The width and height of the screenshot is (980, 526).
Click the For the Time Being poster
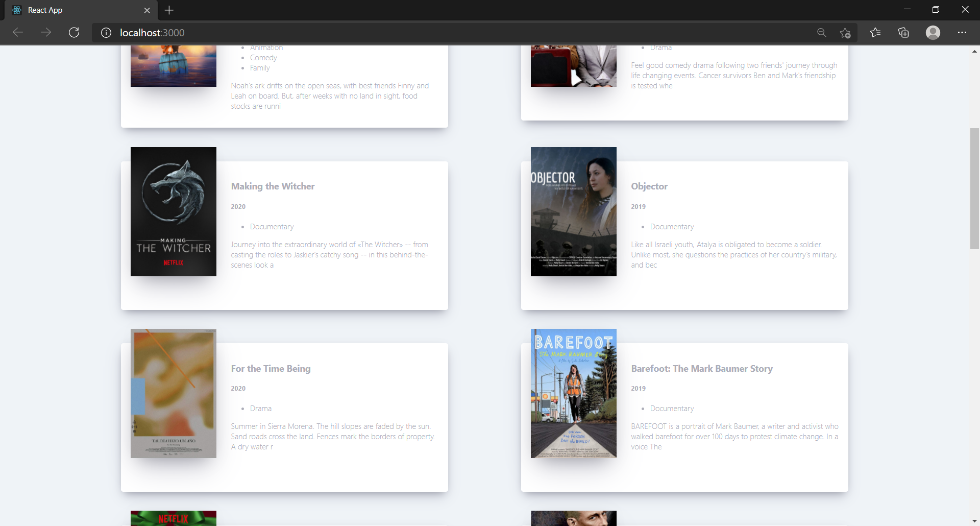click(174, 393)
